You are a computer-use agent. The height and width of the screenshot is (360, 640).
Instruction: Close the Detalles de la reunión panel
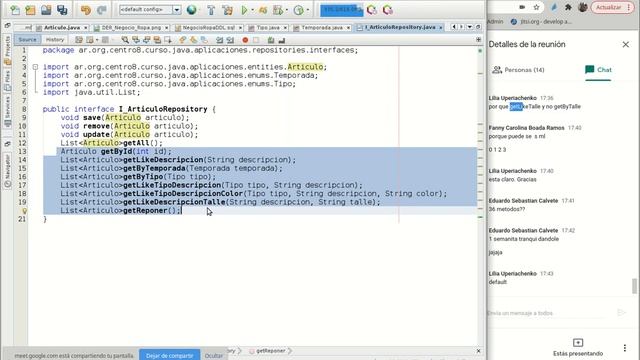[x=626, y=44]
